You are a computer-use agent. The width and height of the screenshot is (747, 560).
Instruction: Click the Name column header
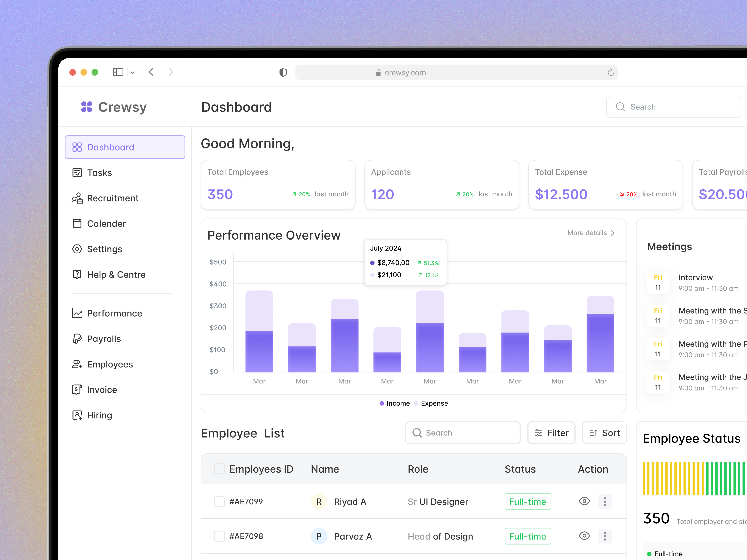pos(325,469)
